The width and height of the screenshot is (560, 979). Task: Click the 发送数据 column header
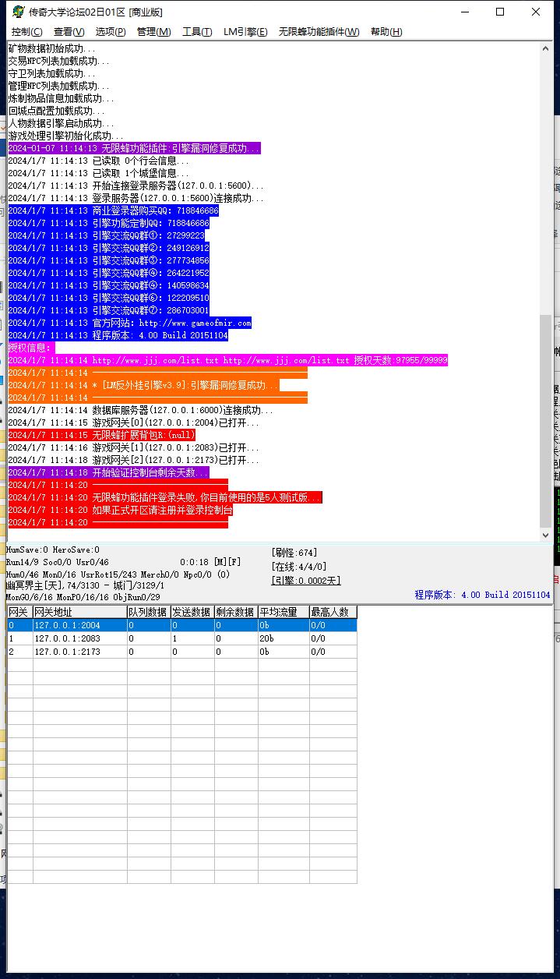pos(192,613)
